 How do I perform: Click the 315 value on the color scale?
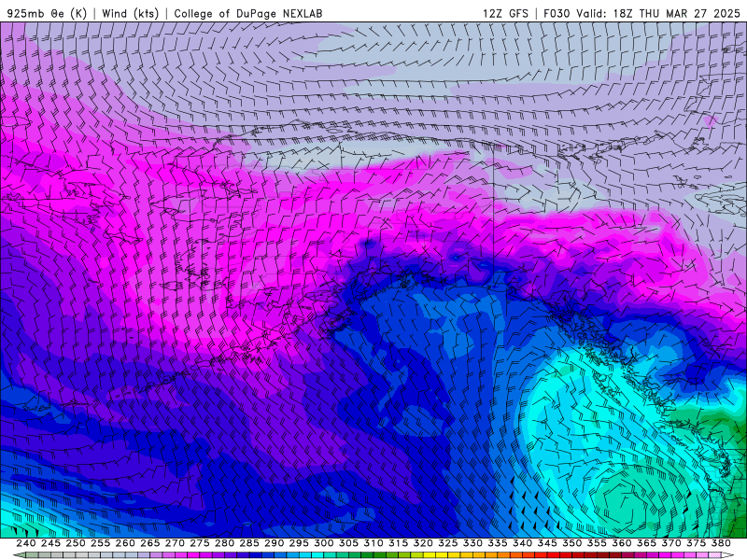pos(398,543)
